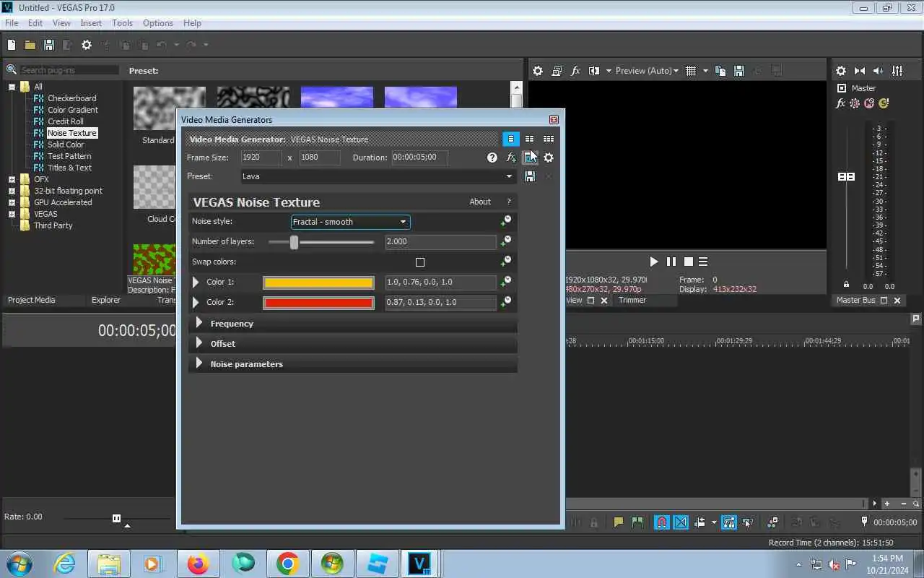The height and width of the screenshot is (578, 924).
Task: Play the preview
Action: tap(653, 262)
